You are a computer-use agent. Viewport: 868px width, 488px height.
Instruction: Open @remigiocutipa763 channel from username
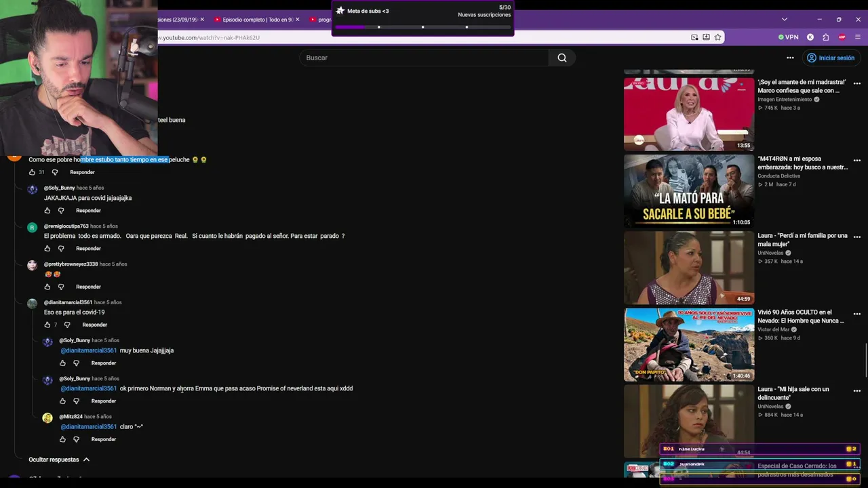click(x=66, y=226)
